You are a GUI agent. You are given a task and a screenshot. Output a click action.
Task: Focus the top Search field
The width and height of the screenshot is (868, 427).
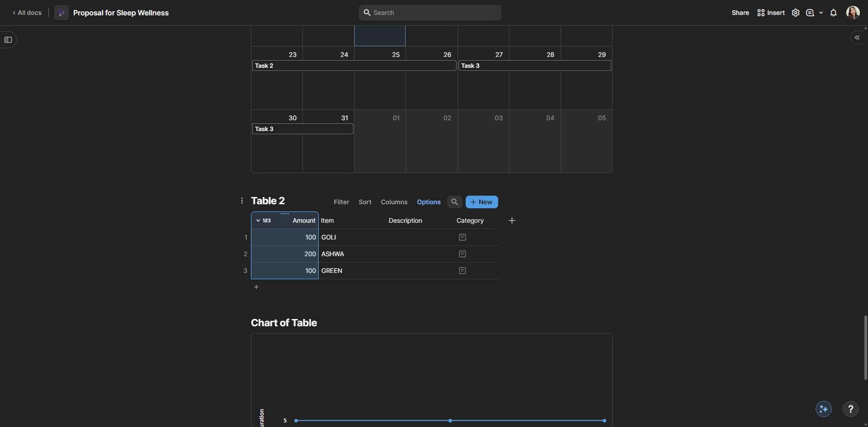pos(429,13)
